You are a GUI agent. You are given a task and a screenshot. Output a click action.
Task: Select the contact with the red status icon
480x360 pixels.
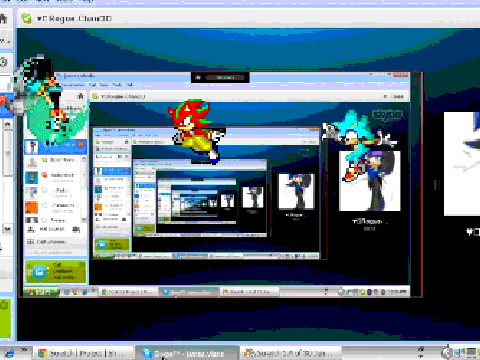[53, 177]
